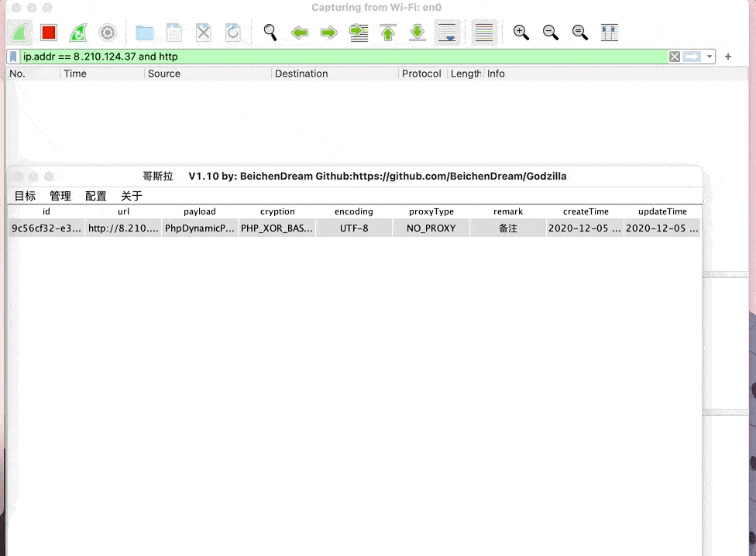Screen dimensions: 756x556
Task: Toggle packet list colorization
Action: (x=484, y=33)
